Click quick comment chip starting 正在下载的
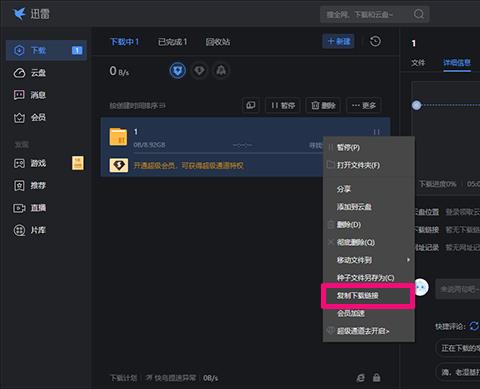The width and height of the screenshot is (480, 389). pyautogui.click(x=458, y=348)
